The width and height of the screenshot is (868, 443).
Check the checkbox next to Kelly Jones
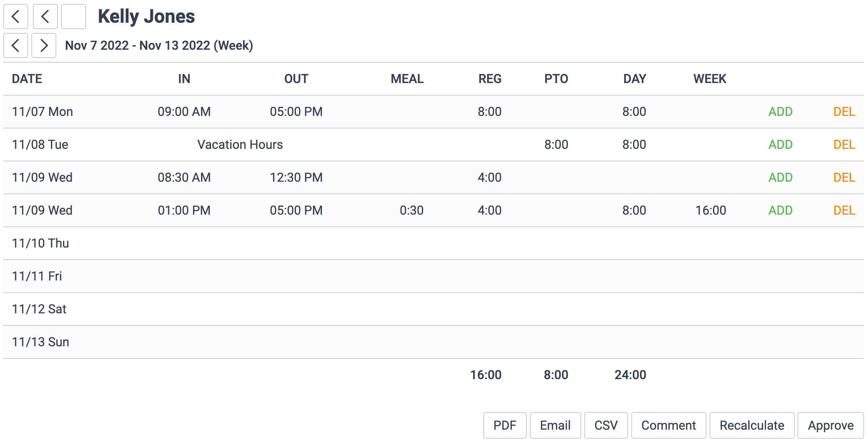point(73,16)
